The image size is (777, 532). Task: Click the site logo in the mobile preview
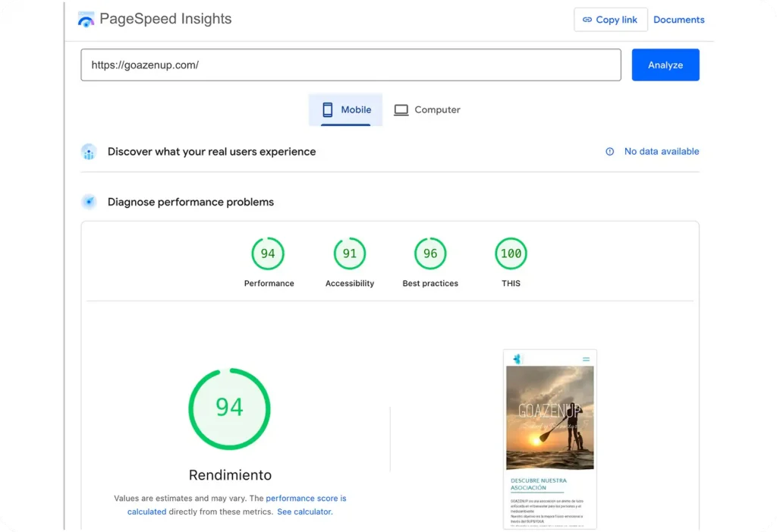(517, 359)
